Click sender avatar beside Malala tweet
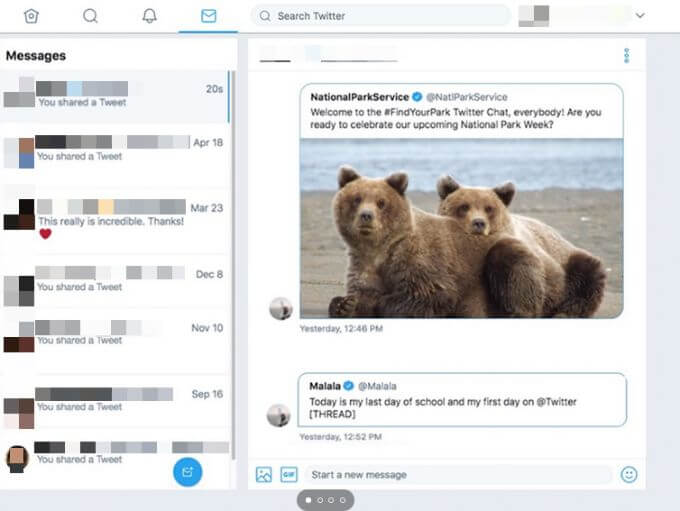This screenshot has height=511, width=680. [278, 415]
